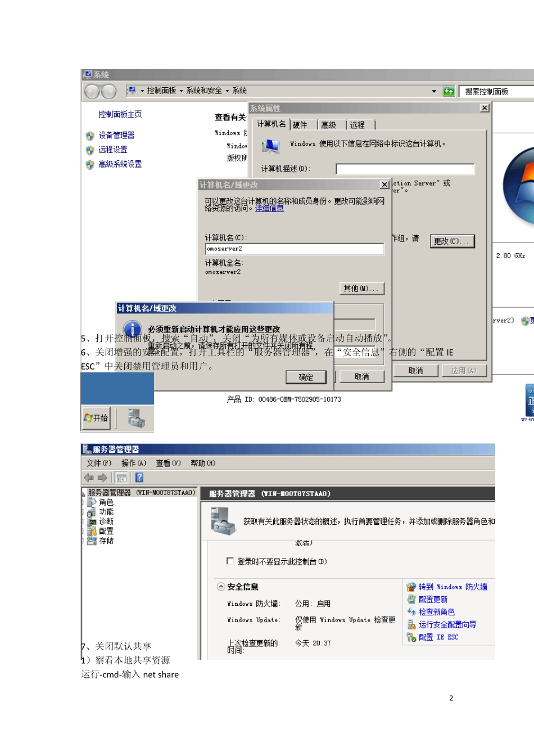This screenshot has width=534, height=756.
Task: Select 角色 in the tree
Action: [x=106, y=502]
